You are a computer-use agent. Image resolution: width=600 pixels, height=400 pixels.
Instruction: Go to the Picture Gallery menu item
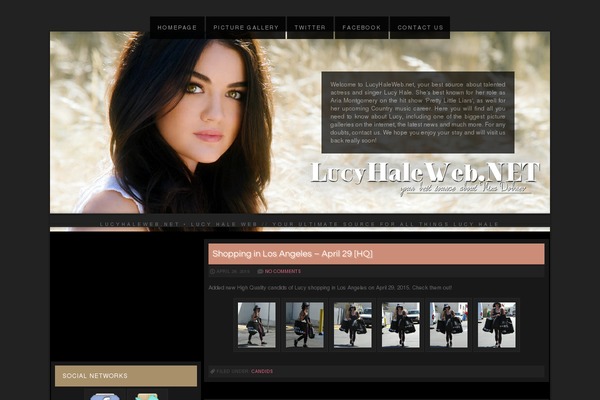coord(246,28)
